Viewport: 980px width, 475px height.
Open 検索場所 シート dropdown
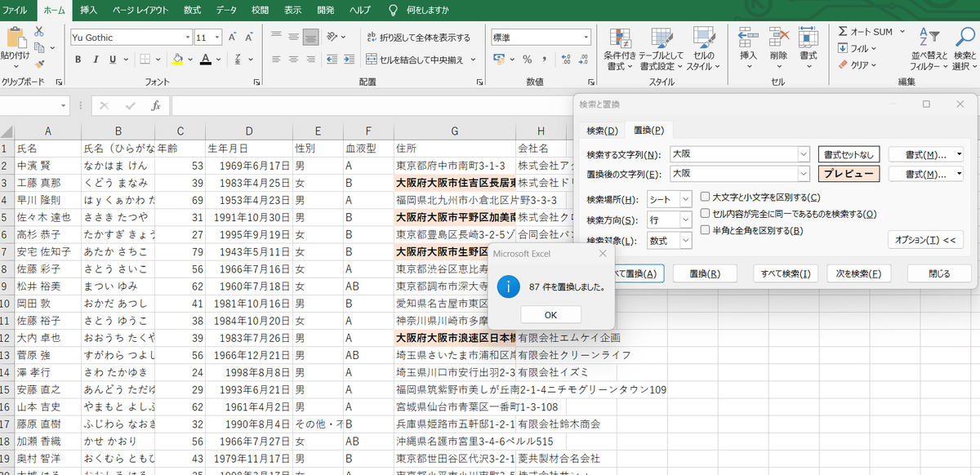click(685, 199)
